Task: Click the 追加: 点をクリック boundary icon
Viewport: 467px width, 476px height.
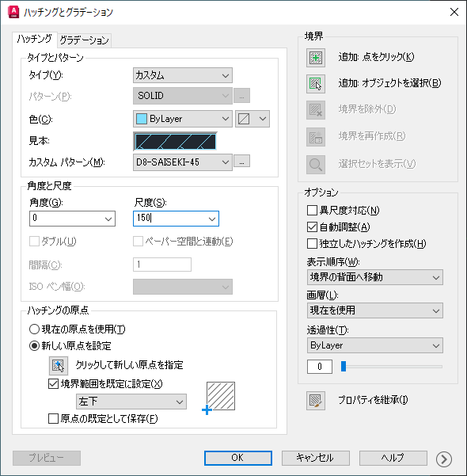Action: [316, 58]
